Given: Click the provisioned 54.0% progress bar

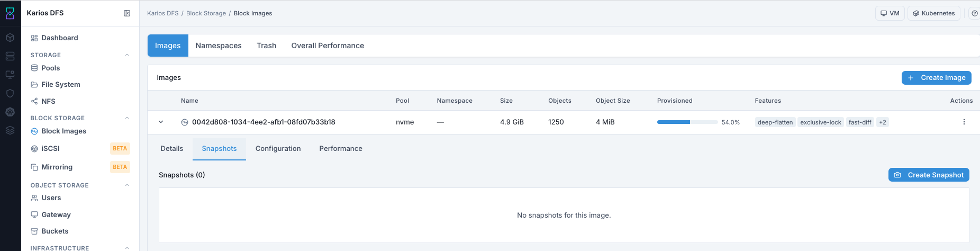Looking at the screenshot, I should [x=687, y=122].
